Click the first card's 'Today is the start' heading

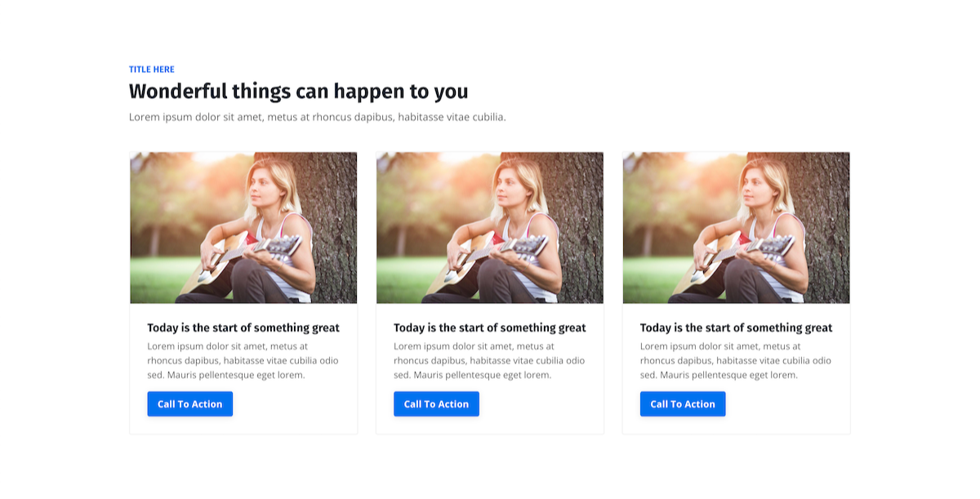pos(243,327)
